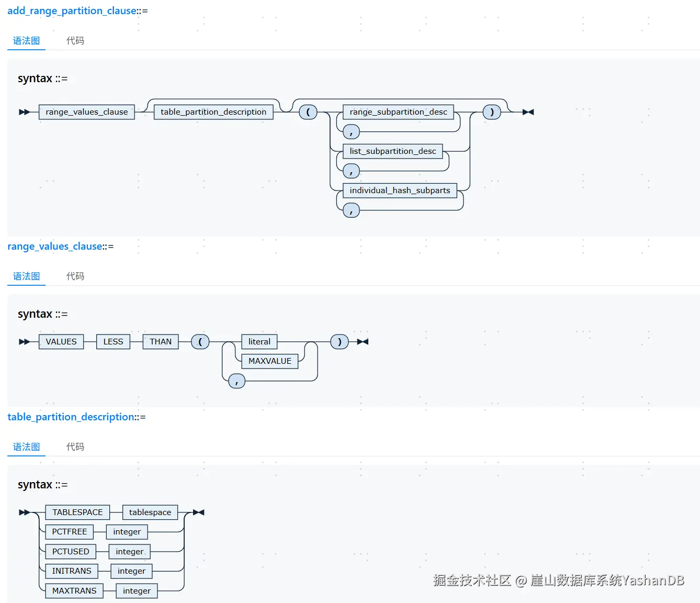Image resolution: width=700 pixels, height=603 pixels.
Task: Click the literal box
Action: 259,342
